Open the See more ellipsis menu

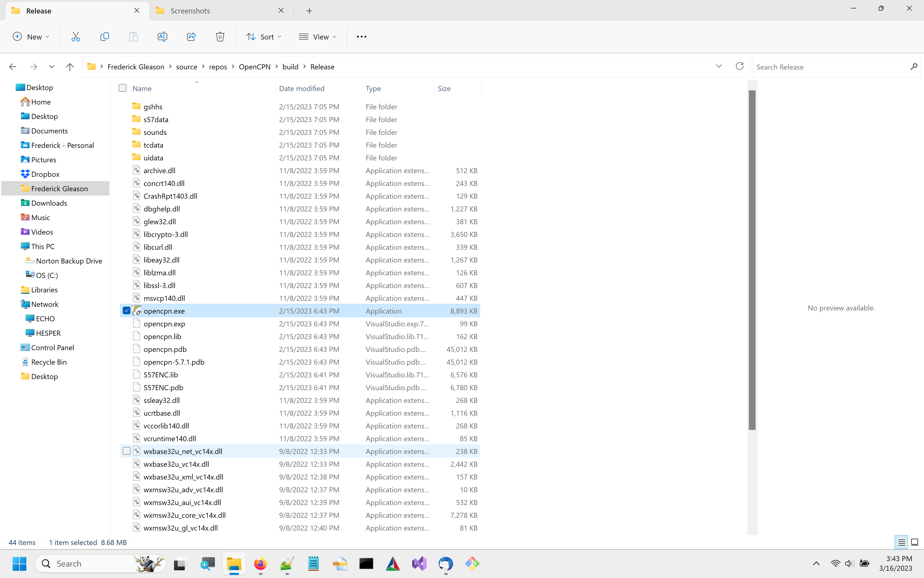(x=361, y=37)
